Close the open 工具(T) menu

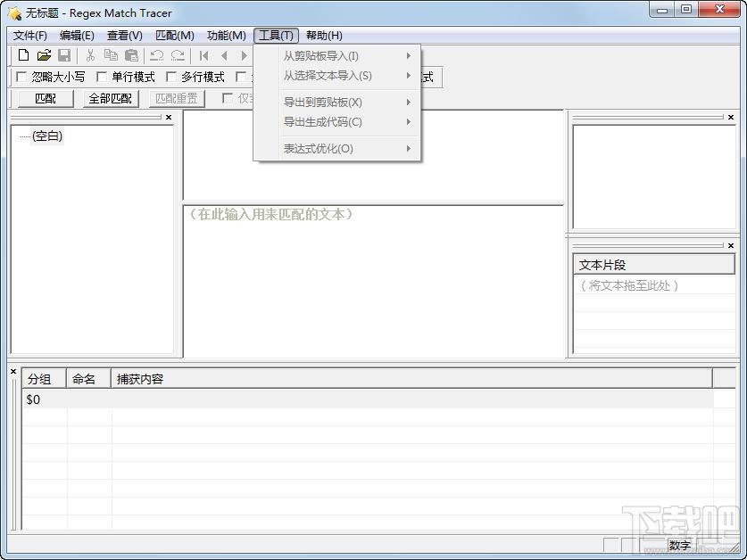(277, 36)
